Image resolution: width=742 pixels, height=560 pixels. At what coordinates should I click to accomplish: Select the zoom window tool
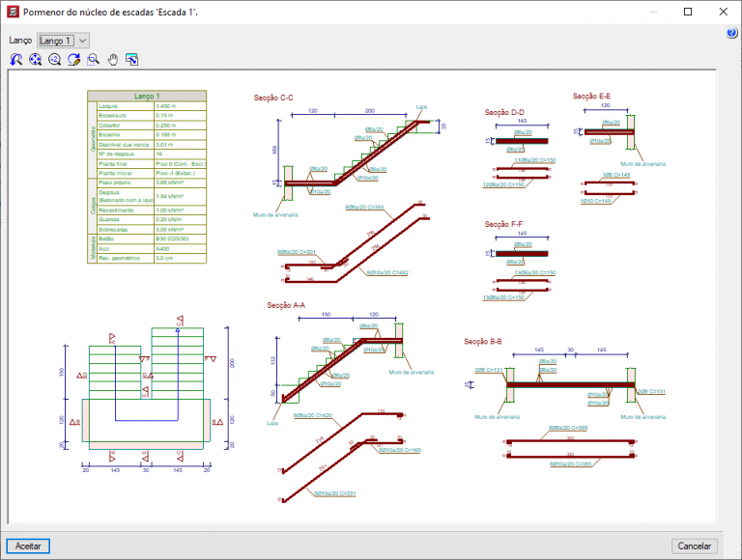[94, 60]
